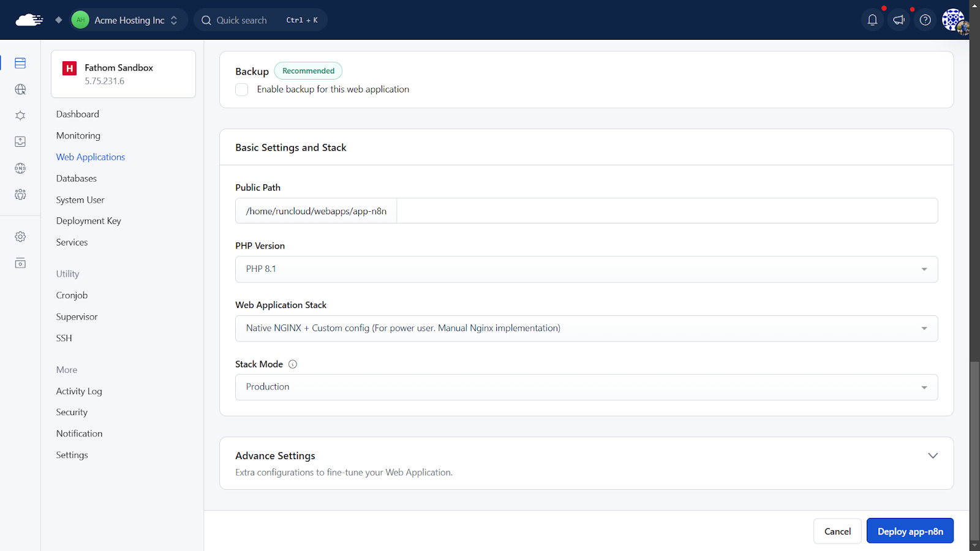The image size is (980, 551).
Task: Open the Stack Mode dropdown
Action: click(586, 388)
